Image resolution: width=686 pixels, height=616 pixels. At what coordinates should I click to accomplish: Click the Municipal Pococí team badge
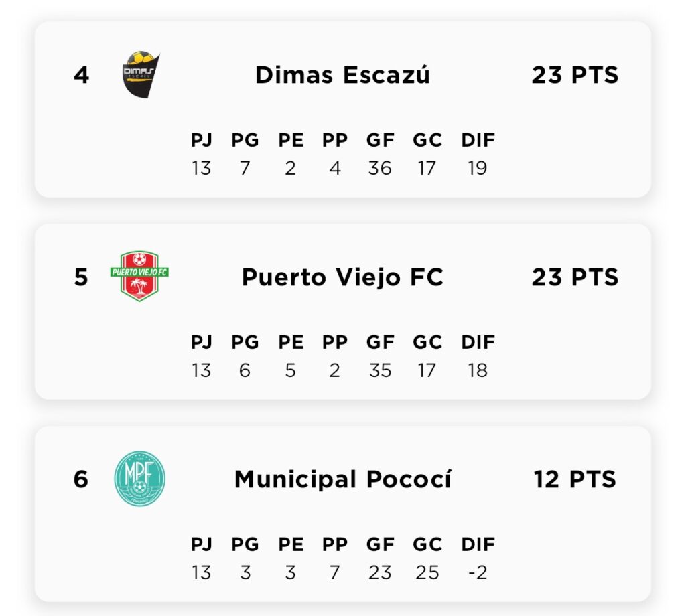[x=139, y=478]
